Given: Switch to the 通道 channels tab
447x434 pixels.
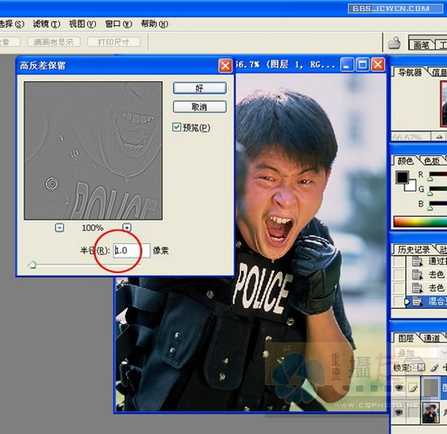Looking at the screenshot, I should tap(432, 338).
